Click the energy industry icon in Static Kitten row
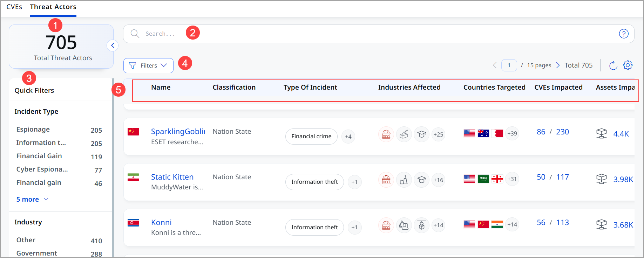Screen dimensions: 644x258 point(404,180)
